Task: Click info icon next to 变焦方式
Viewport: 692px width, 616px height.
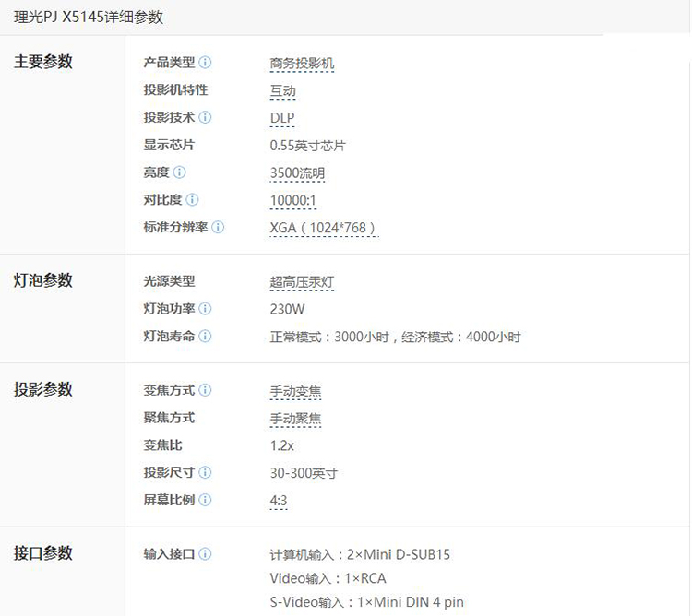Action: pyautogui.click(x=205, y=391)
